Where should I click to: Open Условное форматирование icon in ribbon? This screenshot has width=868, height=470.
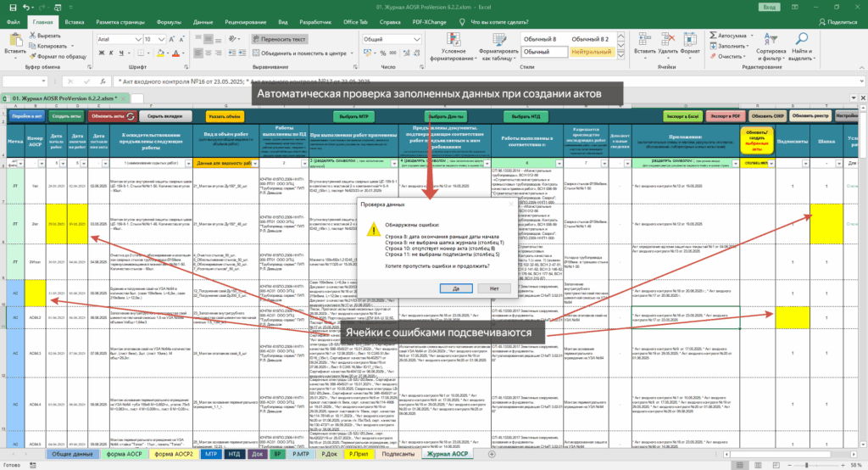[x=453, y=39]
